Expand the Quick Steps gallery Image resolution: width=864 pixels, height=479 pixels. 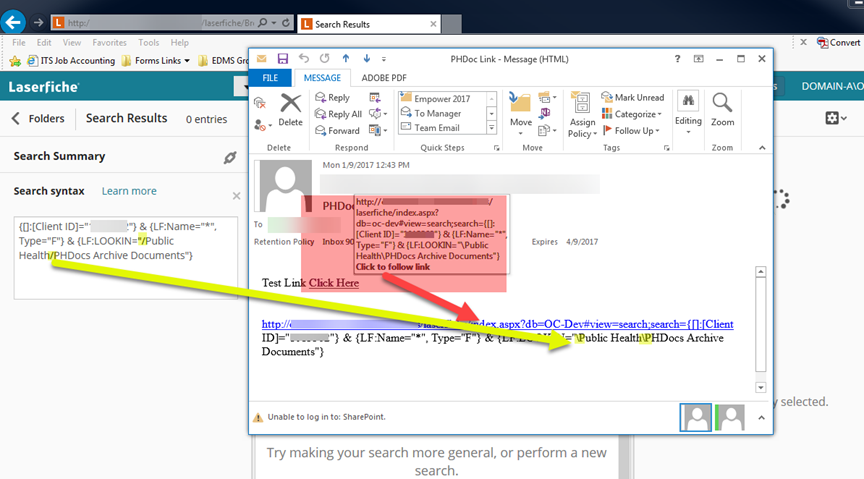492,128
